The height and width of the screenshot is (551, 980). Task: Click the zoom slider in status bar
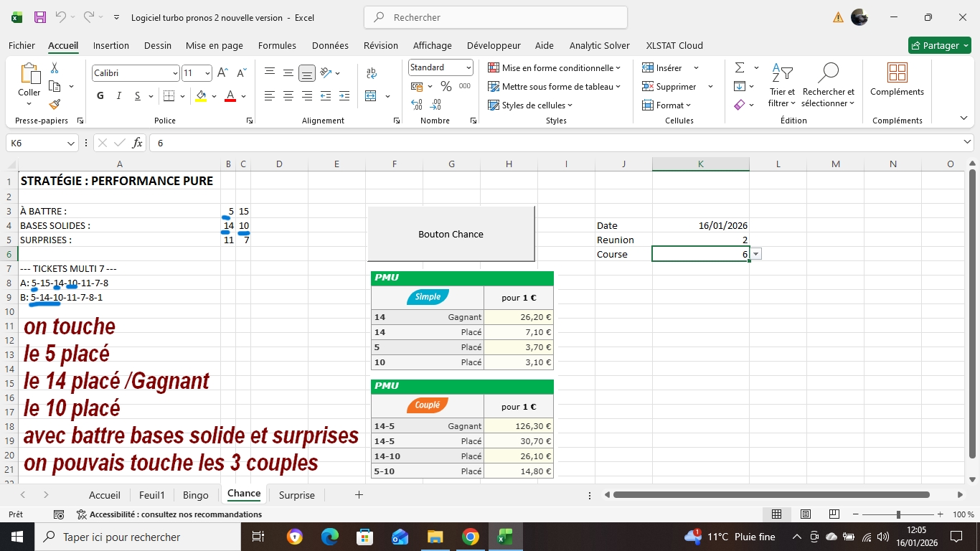898,514
